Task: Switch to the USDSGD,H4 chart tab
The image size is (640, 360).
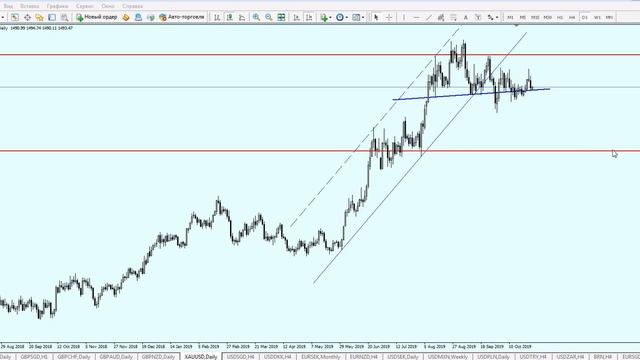Action: click(x=240, y=357)
